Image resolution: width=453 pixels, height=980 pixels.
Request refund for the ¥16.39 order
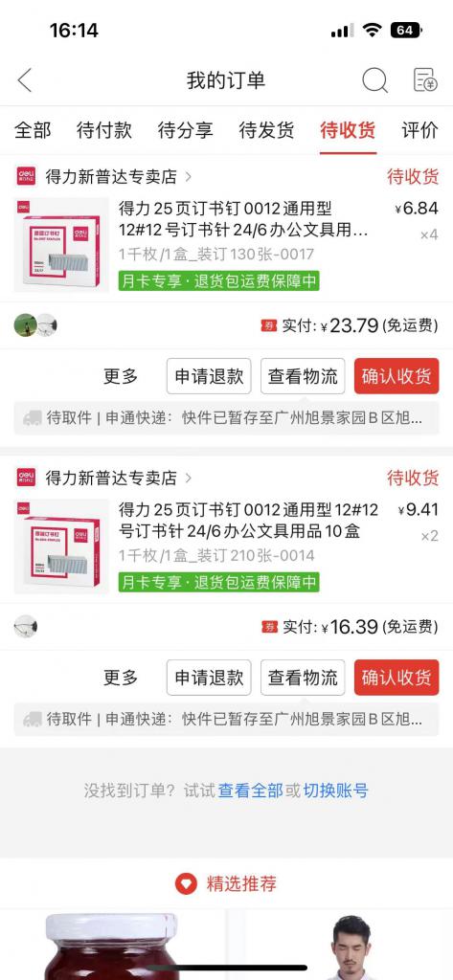click(209, 678)
